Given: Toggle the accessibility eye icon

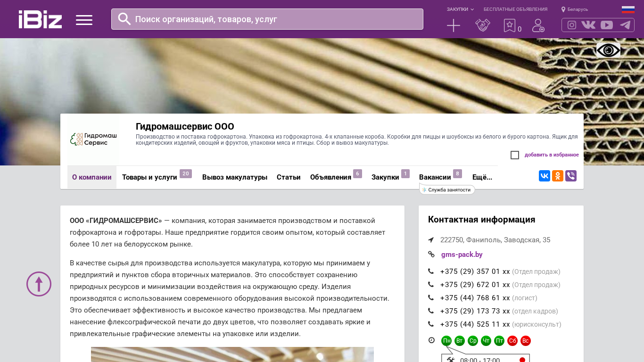Looking at the screenshot, I should [x=608, y=50].
